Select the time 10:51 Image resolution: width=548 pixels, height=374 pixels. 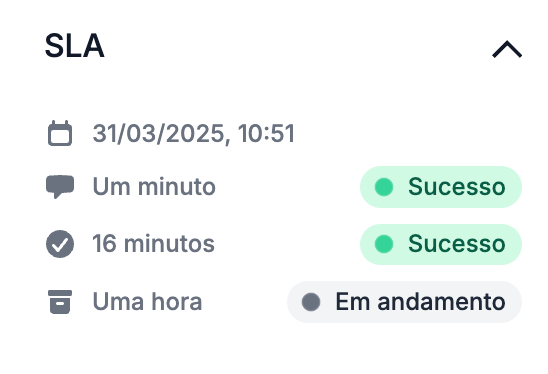pyautogui.click(x=266, y=133)
